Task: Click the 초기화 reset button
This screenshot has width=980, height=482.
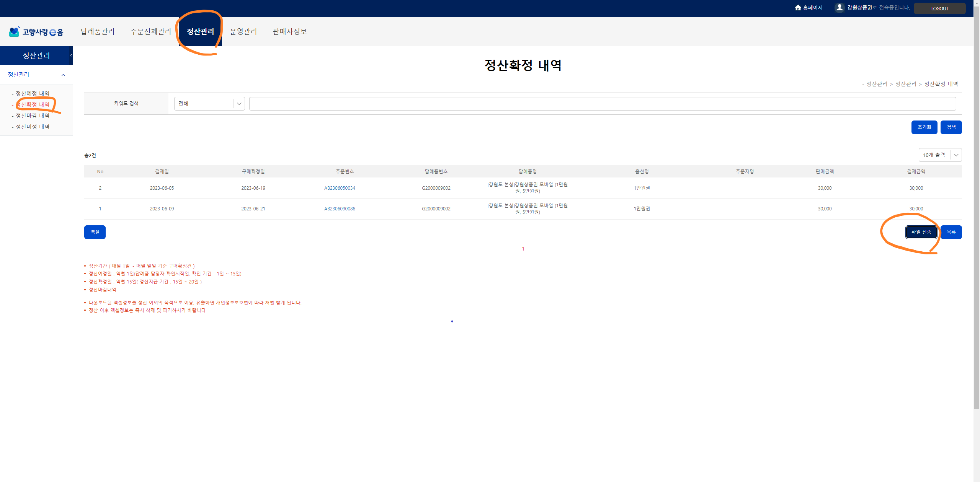Action: click(x=924, y=127)
